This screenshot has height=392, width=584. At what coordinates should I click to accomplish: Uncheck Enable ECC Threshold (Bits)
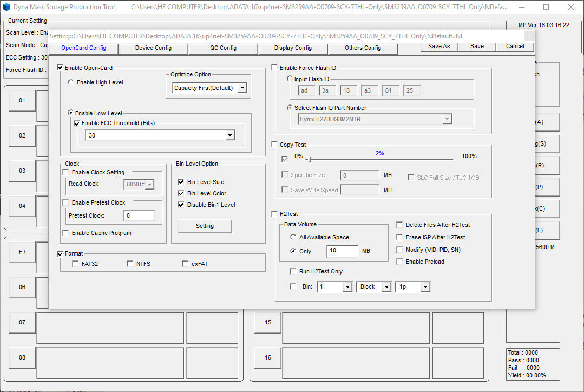[x=77, y=123]
